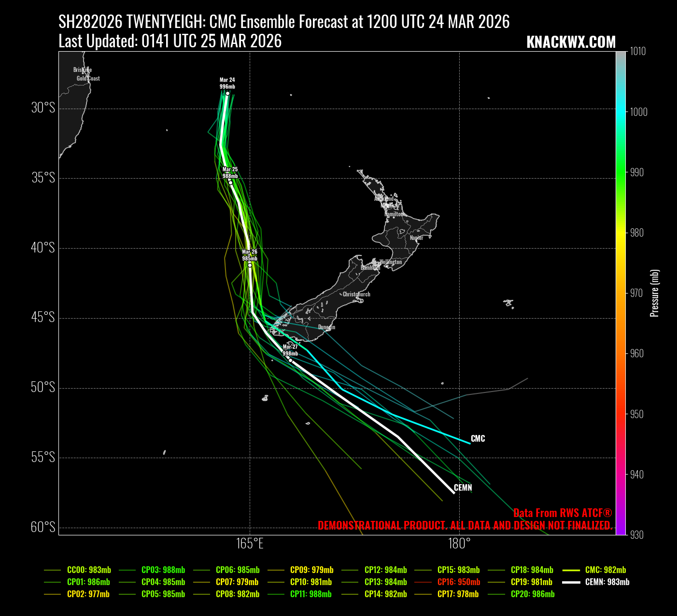The height and width of the screenshot is (616, 677).
Task: Click the 45°S latitude axis label
Action: [43, 317]
